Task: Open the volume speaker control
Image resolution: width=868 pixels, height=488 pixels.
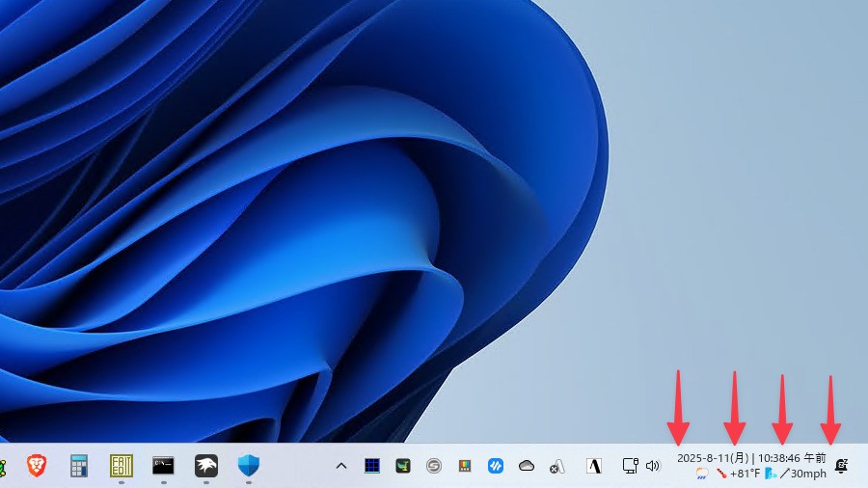Action: click(653, 466)
